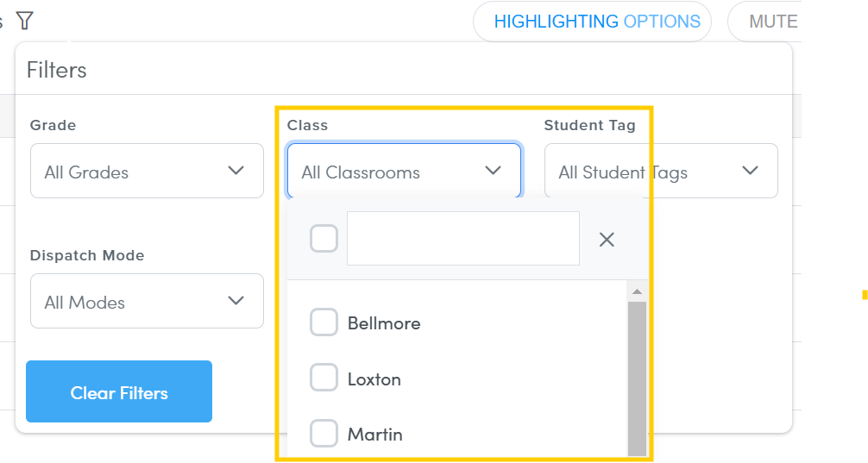Click the scrollbar up arrow in class list
This screenshot has width=868, height=463.
[637, 291]
